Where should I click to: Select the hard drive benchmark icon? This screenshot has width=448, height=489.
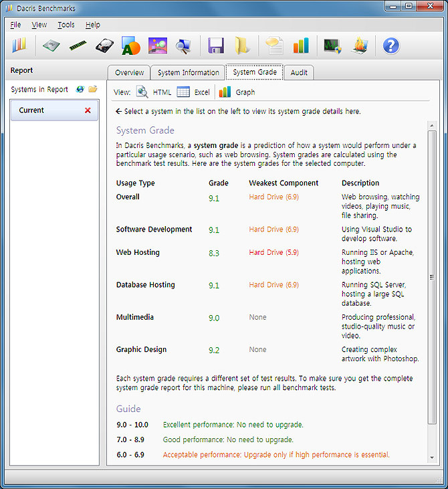click(104, 45)
